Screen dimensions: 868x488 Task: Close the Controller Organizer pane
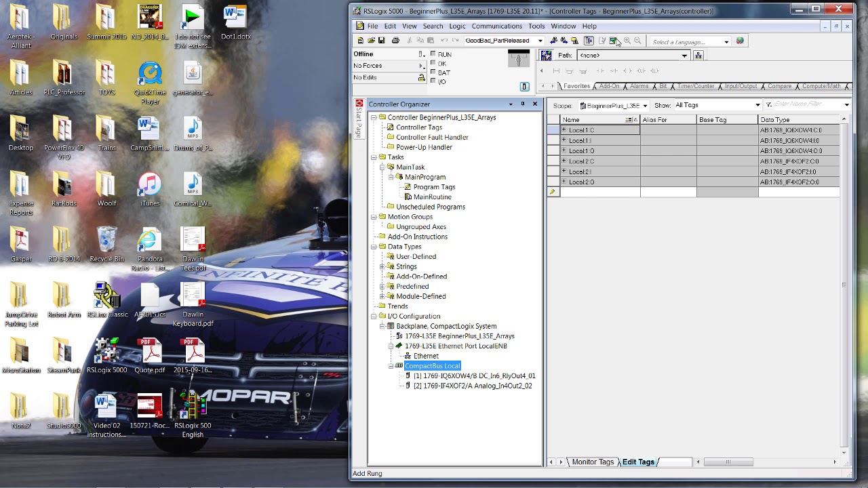tap(534, 104)
